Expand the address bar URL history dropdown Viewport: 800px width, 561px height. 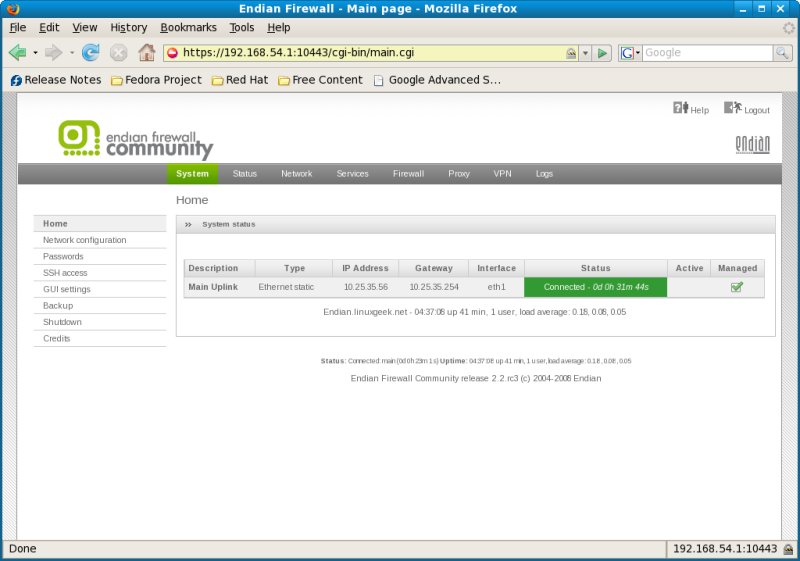pos(586,53)
